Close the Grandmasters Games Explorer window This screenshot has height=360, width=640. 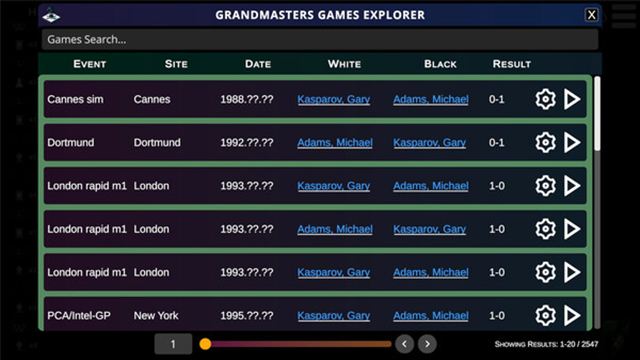pos(591,15)
